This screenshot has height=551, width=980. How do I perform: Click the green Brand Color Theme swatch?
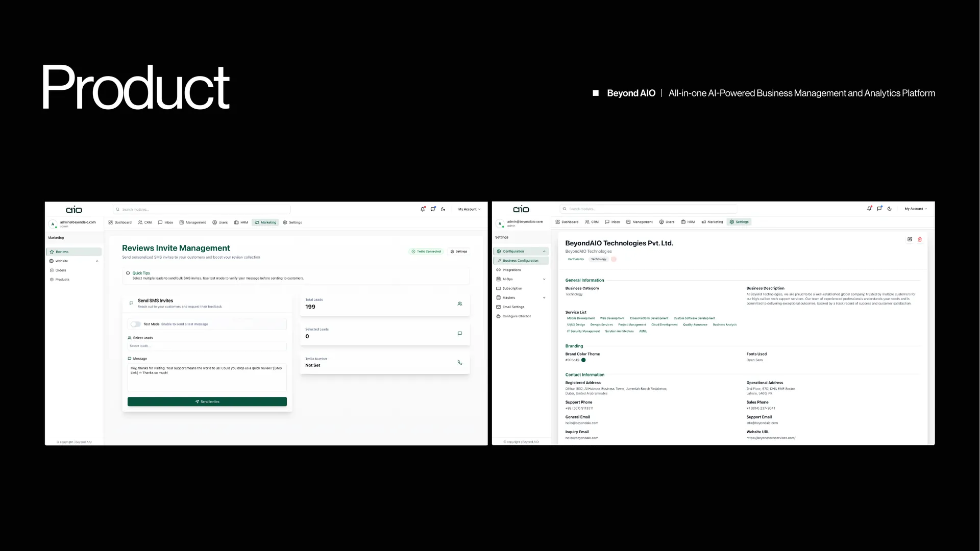point(583,360)
